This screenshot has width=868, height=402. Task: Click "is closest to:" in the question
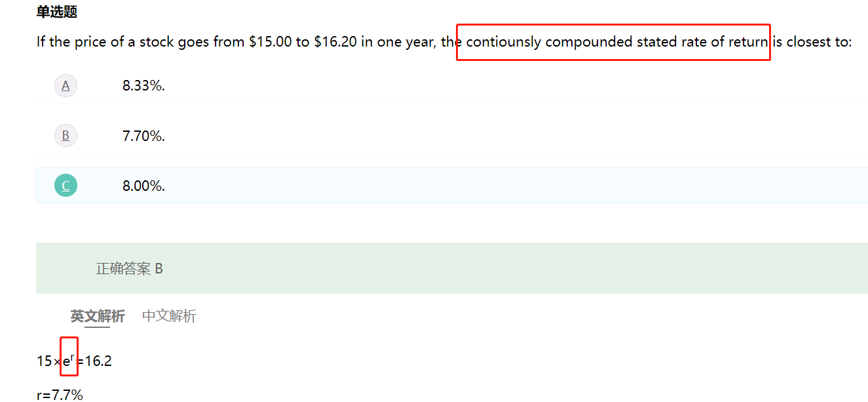point(812,43)
